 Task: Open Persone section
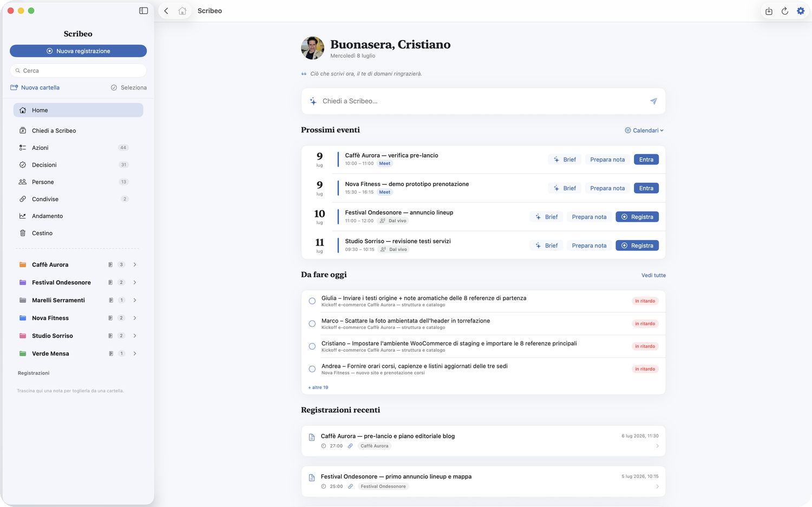tap(78, 182)
